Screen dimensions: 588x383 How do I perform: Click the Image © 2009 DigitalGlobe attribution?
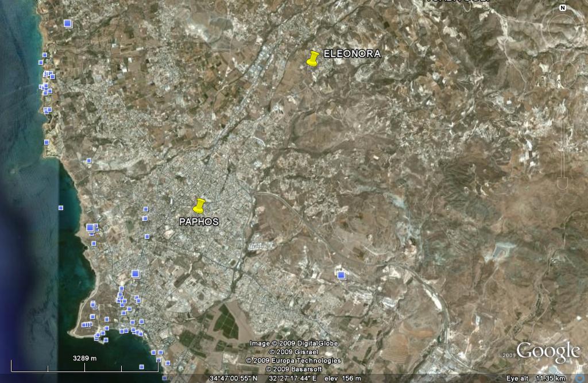pos(293,343)
